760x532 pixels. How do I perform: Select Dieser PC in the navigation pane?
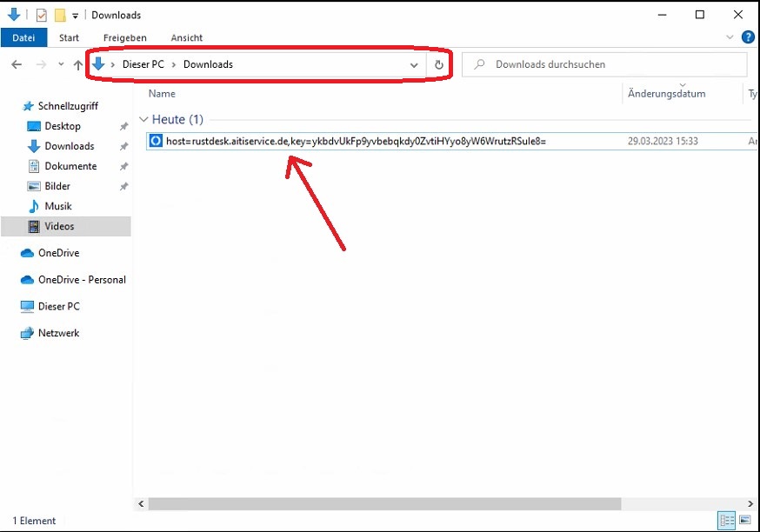[x=58, y=307]
